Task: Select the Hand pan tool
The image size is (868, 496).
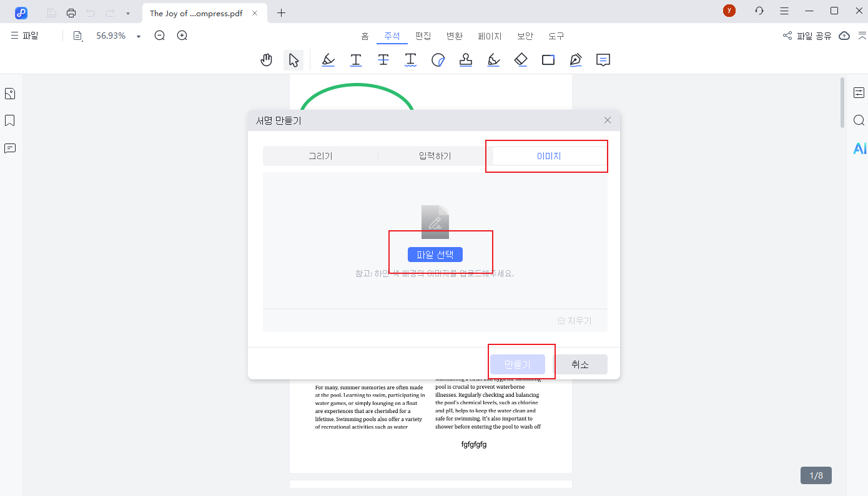Action: pos(267,59)
